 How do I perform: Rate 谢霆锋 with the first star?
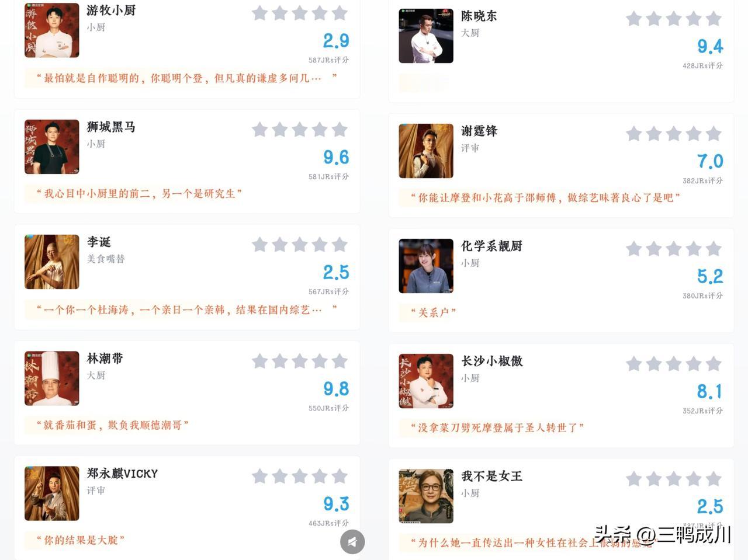(x=634, y=134)
